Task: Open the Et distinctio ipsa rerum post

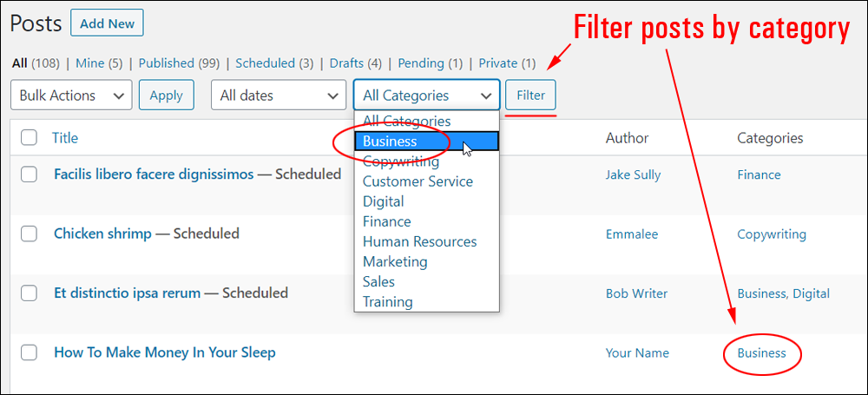Action: click(128, 293)
